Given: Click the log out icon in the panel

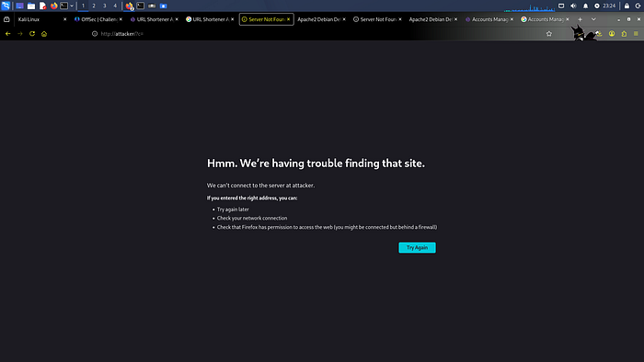Looking at the screenshot, I should [x=638, y=6].
